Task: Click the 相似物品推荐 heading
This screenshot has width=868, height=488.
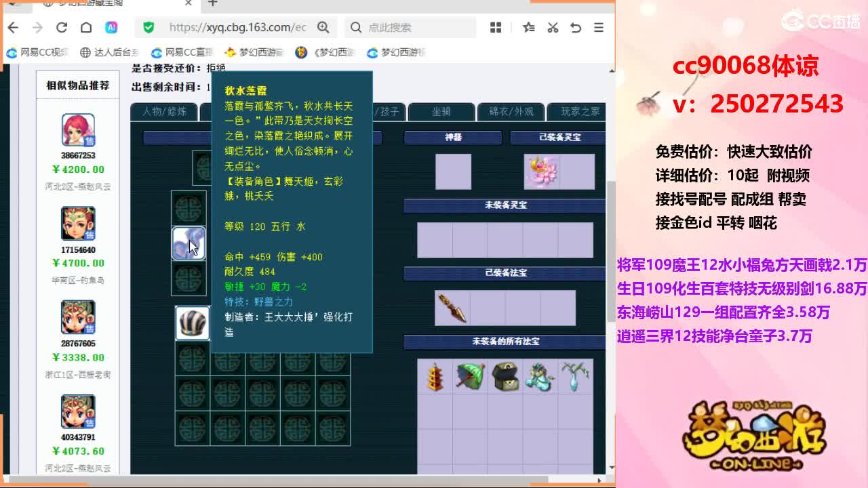Action: point(77,85)
